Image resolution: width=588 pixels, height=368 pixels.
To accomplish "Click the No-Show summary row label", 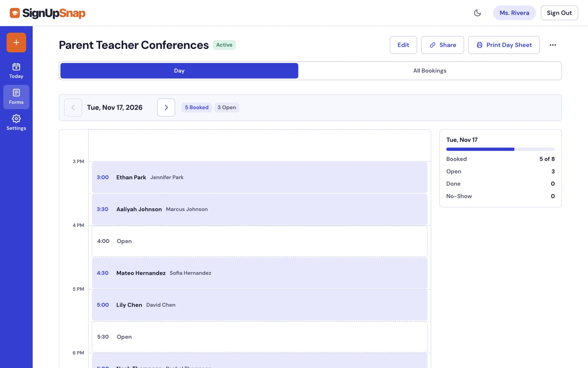I will coord(459,196).
